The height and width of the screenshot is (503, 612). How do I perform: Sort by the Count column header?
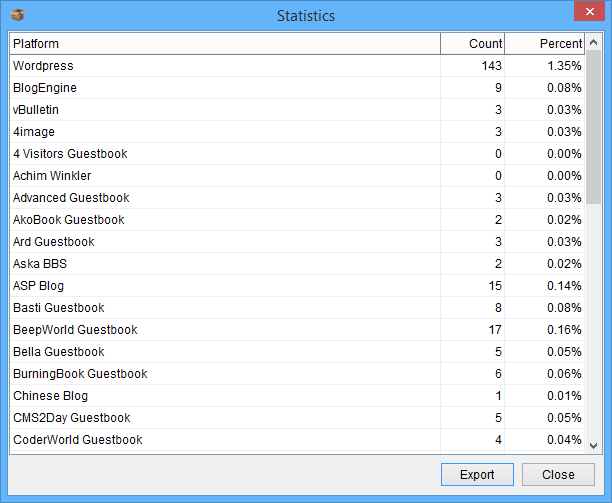pos(473,44)
